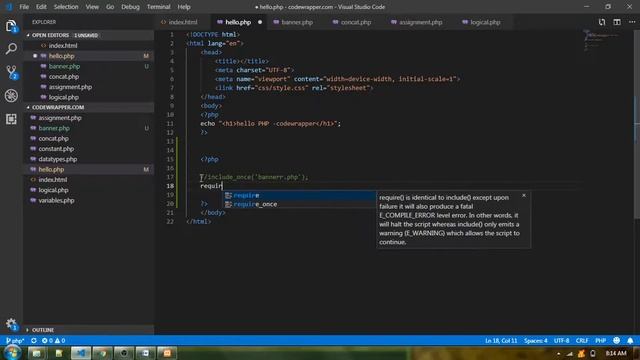Select the require_once suggestion

(x=299, y=204)
